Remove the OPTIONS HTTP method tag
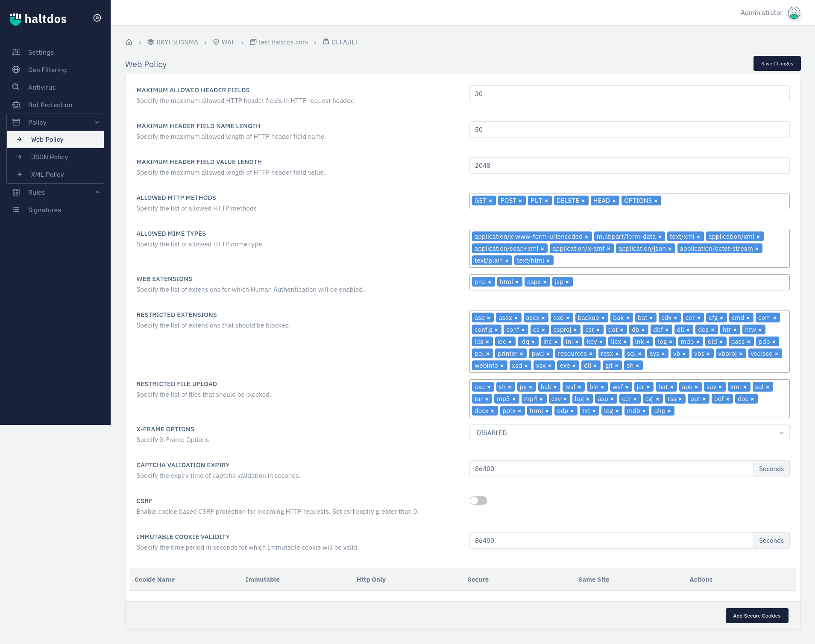 pyautogui.click(x=656, y=201)
